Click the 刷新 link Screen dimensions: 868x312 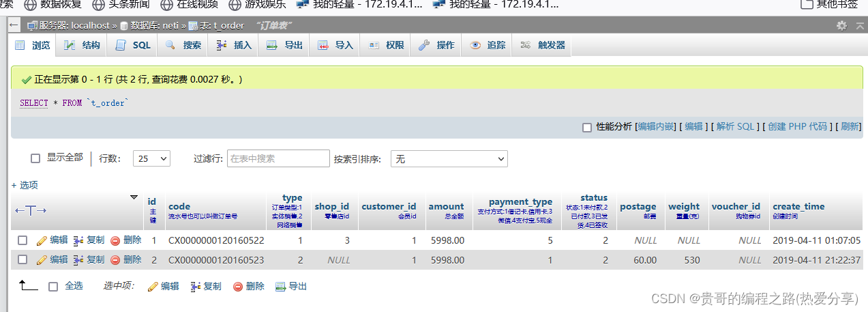coord(850,127)
